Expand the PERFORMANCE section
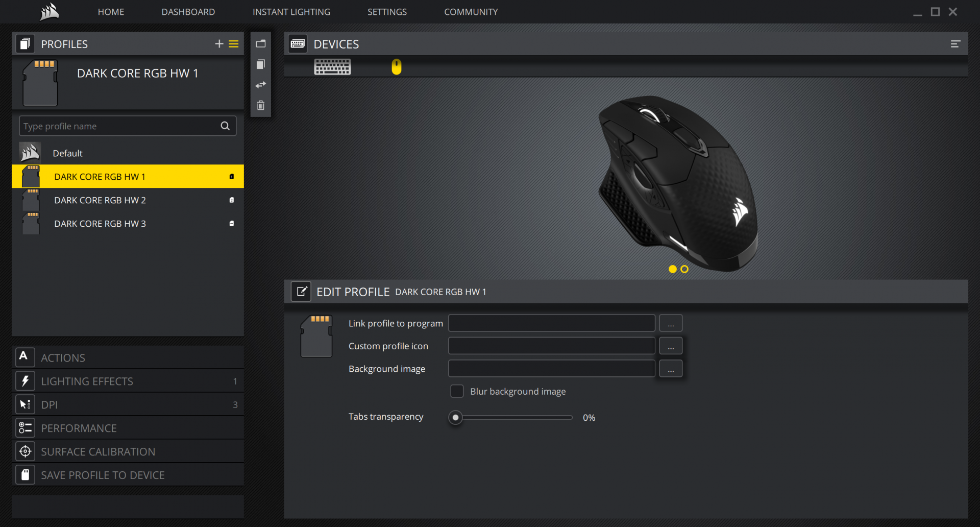Image resolution: width=980 pixels, height=527 pixels. click(x=128, y=428)
